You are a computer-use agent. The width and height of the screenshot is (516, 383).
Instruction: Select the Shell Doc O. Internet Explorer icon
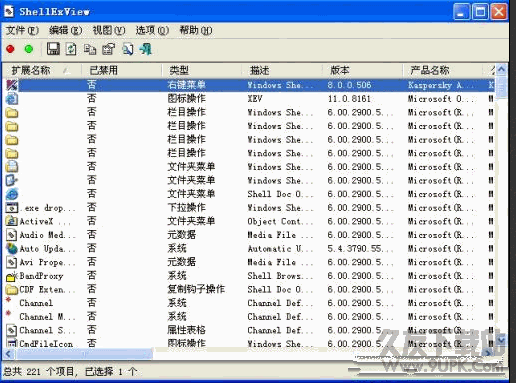12,194
